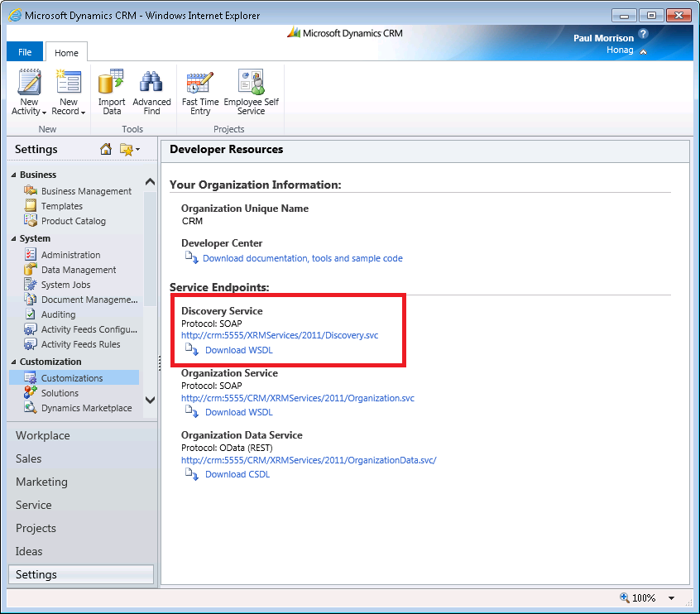Open the File tab
Viewport: 700px width, 614px height.
tap(25, 52)
